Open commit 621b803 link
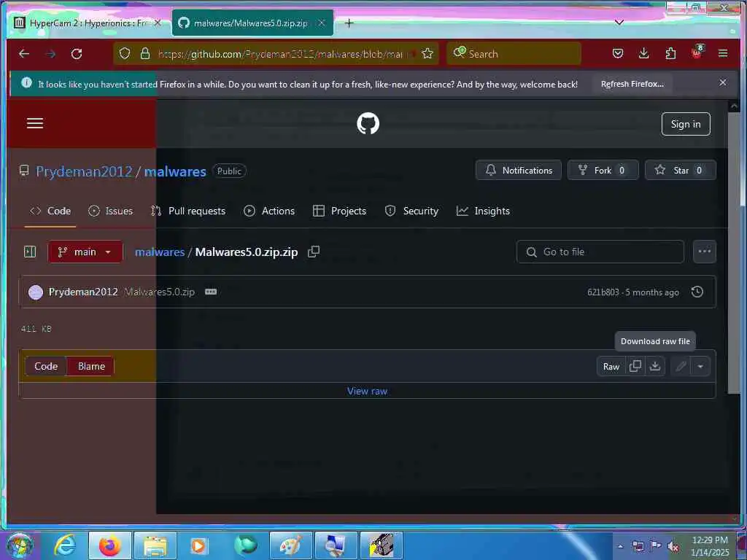 pyautogui.click(x=603, y=292)
